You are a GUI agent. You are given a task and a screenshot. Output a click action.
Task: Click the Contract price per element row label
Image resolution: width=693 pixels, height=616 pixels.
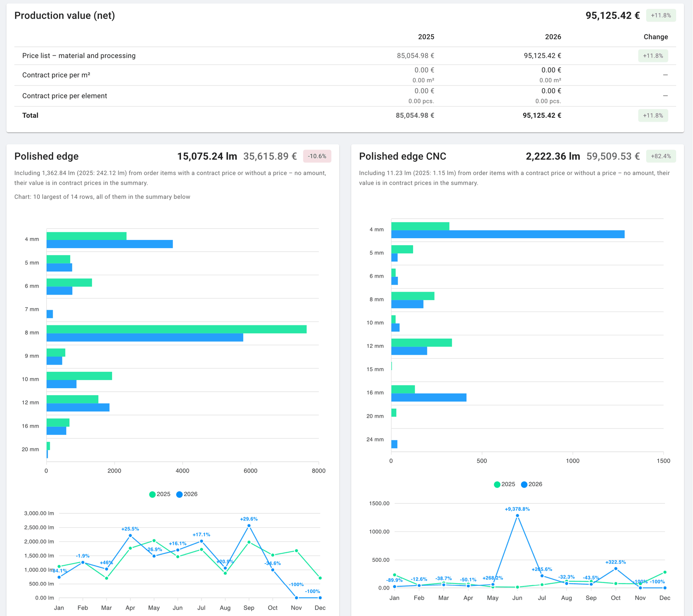65,96
